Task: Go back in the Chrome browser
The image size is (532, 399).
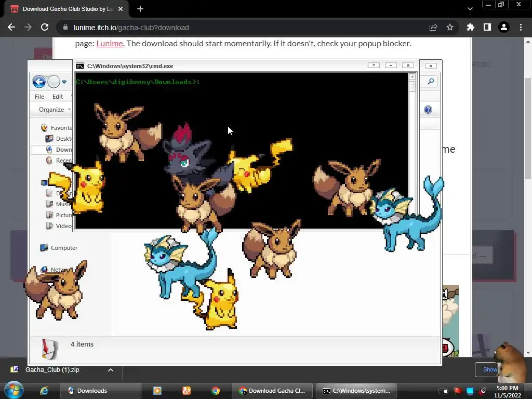Action: pos(11,27)
